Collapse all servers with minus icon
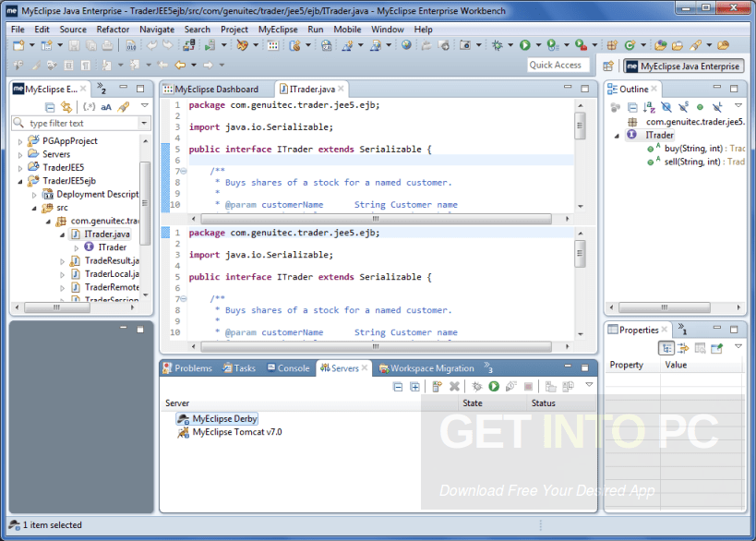The height and width of the screenshot is (541, 756). point(398,387)
